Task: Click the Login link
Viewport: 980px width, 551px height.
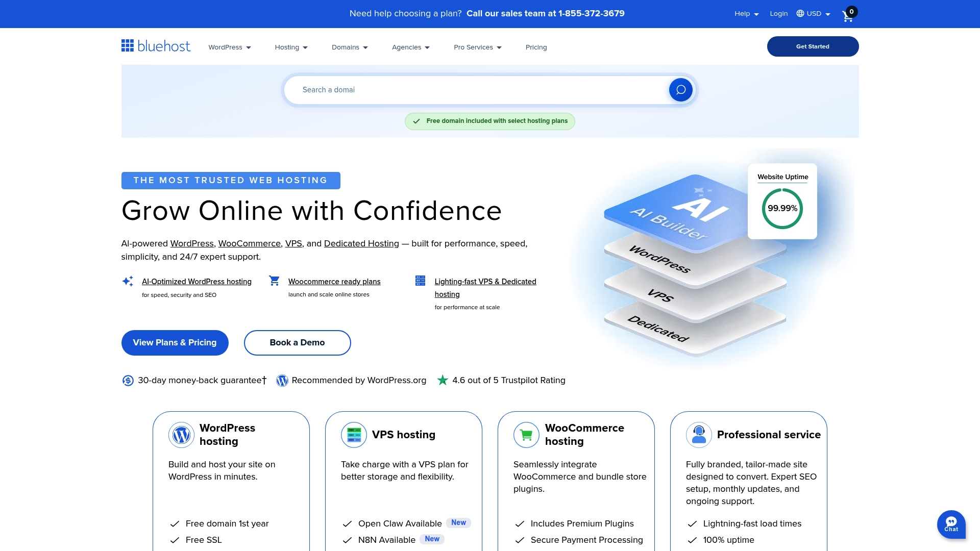Action: coord(778,14)
